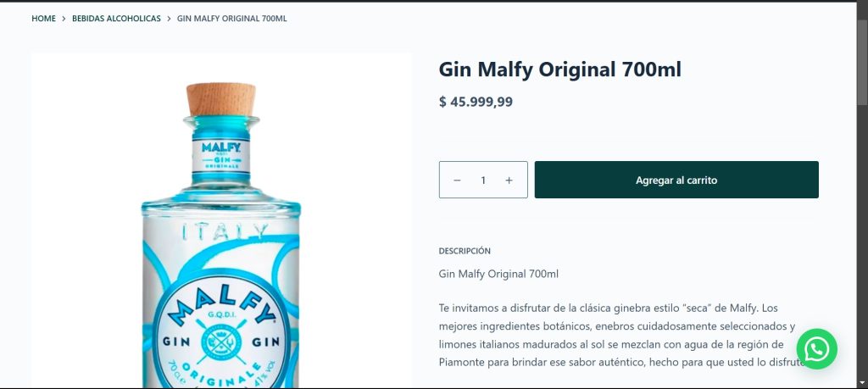Click the DESCRIPCIÓN section label
Screen dimensions: 868x389
(x=465, y=251)
